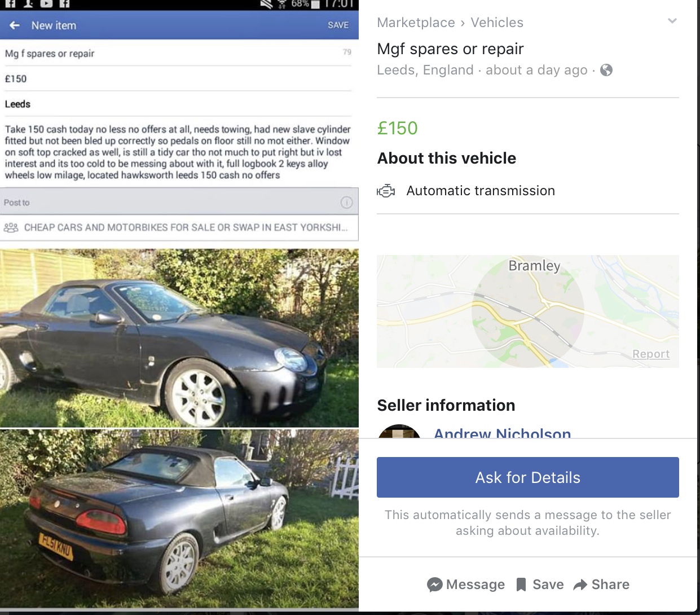The image size is (700, 615).
Task: Open the Vehicles breadcrumb
Action: pos(497,23)
